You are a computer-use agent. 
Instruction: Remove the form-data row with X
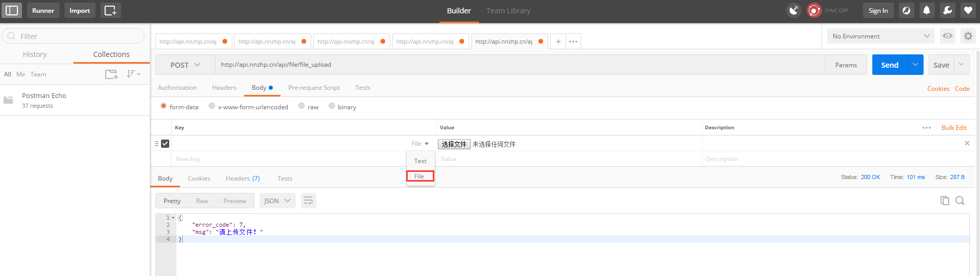pos(967,143)
